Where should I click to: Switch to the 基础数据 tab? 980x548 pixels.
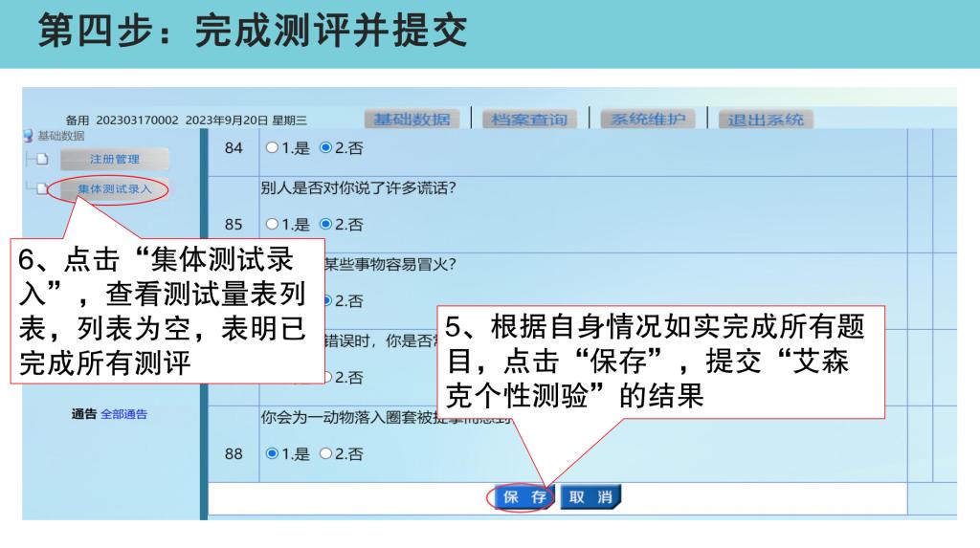pos(412,120)
